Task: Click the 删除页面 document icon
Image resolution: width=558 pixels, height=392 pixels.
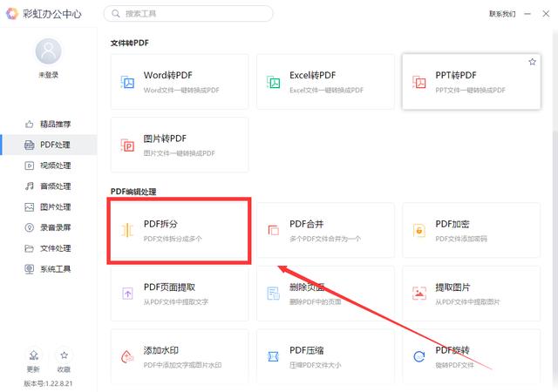Action: (273, 294)
